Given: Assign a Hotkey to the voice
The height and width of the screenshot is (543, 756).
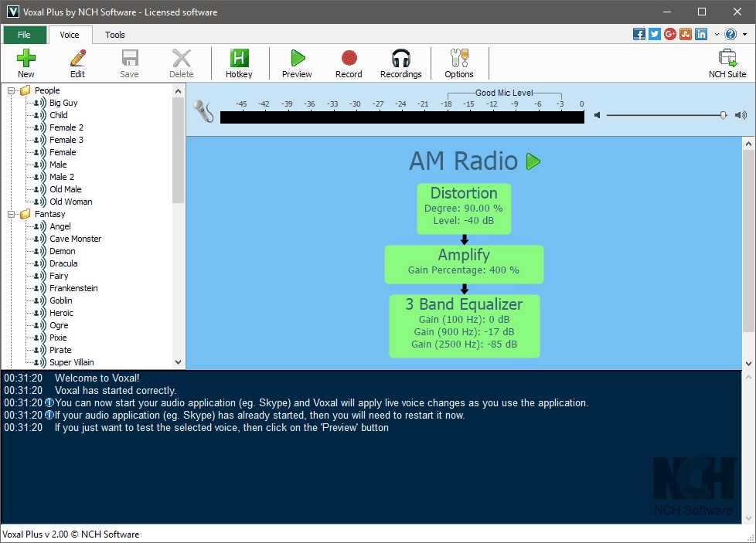Looking at the screenshot, I should point(239,63).
